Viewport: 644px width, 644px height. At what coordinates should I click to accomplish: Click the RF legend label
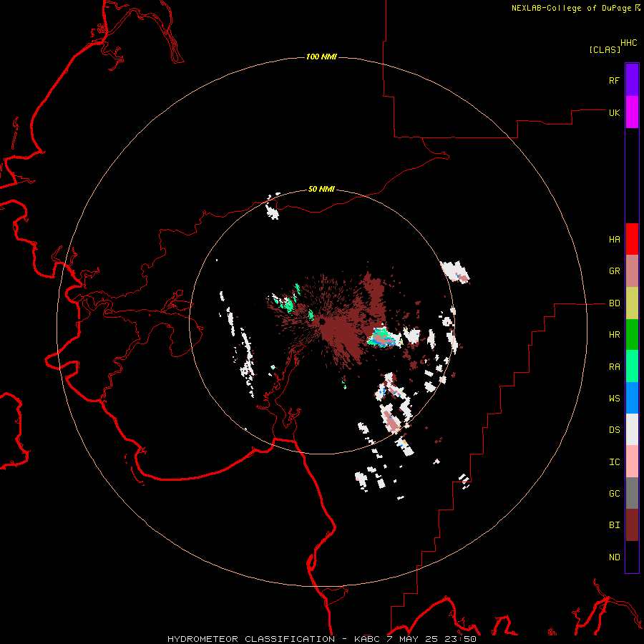[614, 80]
